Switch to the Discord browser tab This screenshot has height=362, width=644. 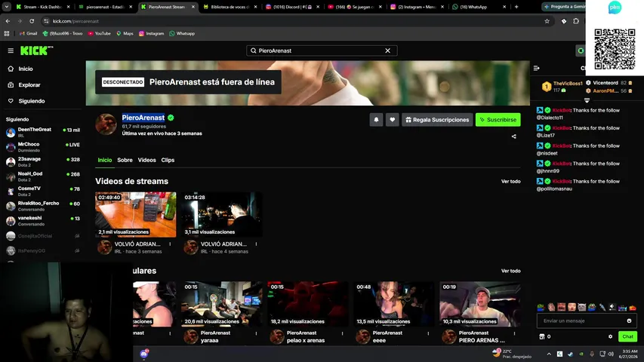point(292,7)
